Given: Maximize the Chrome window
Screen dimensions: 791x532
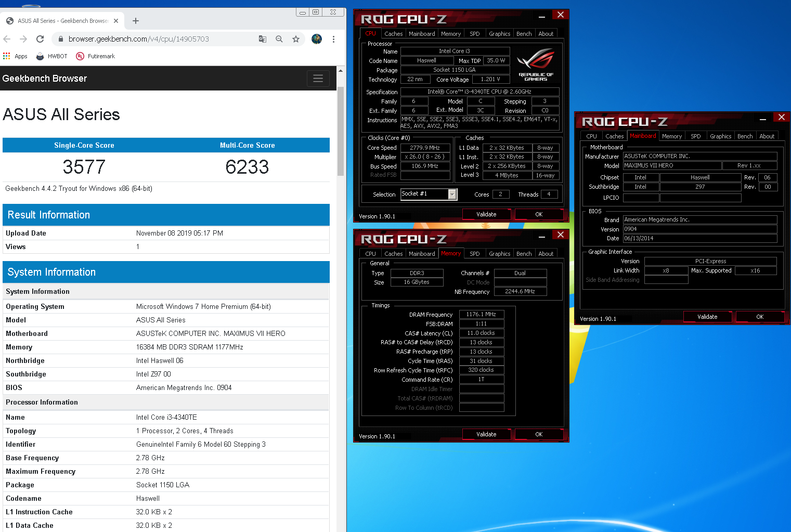Looking at the screenshot, I should 316,11.
